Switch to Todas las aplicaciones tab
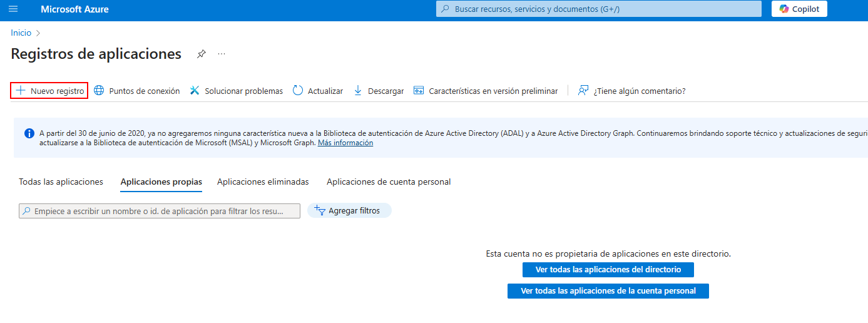This screenshot has width=868, height=323. (x=61, y=182)
